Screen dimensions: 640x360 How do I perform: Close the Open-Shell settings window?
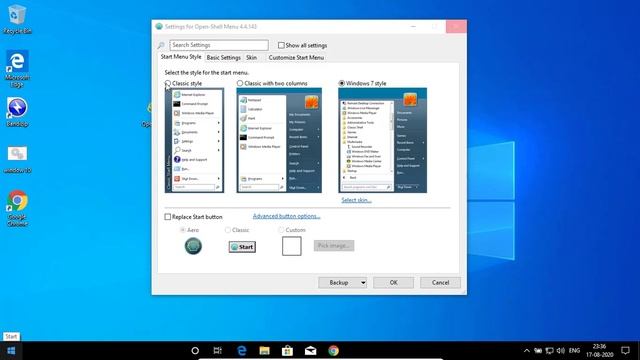pyautogui.click(x=456, y=27)
